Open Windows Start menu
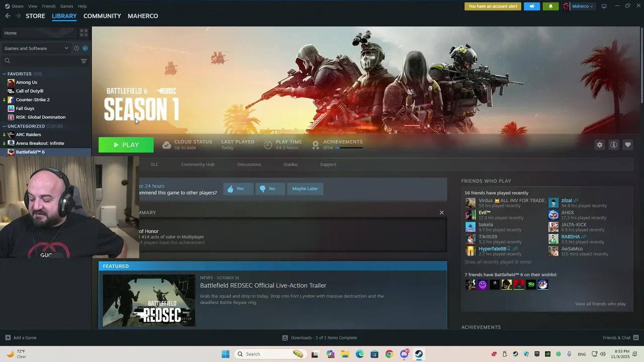Viewport: 644px width, 362px height. click(x=225, y=354)
